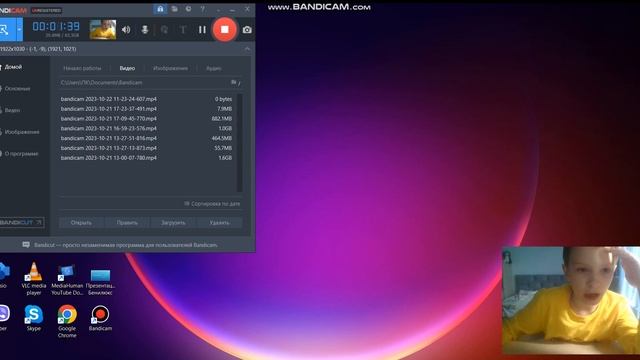Open the Домой sidebar section
This screenshot has height=360, width=640.
point(13,67)
